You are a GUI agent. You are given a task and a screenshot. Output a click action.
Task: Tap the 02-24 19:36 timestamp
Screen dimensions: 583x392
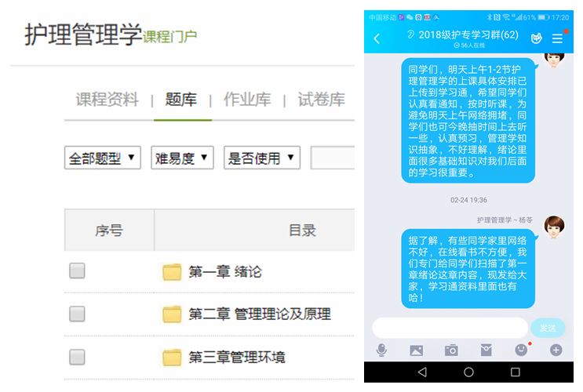click(468, 200)
